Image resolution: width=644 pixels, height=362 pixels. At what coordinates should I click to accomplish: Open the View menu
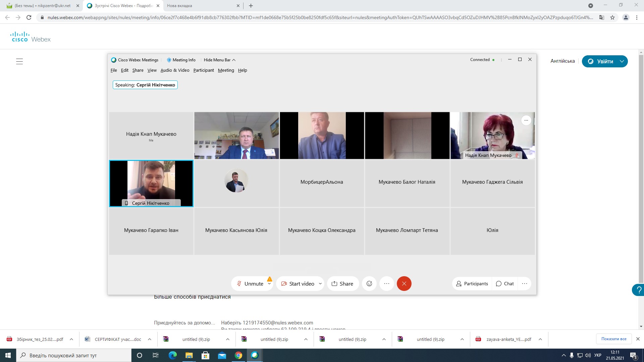152,70
